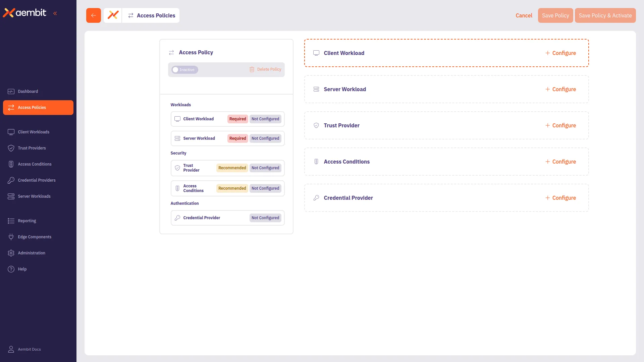Select Server Workload row in policy summary

point(228,138)
